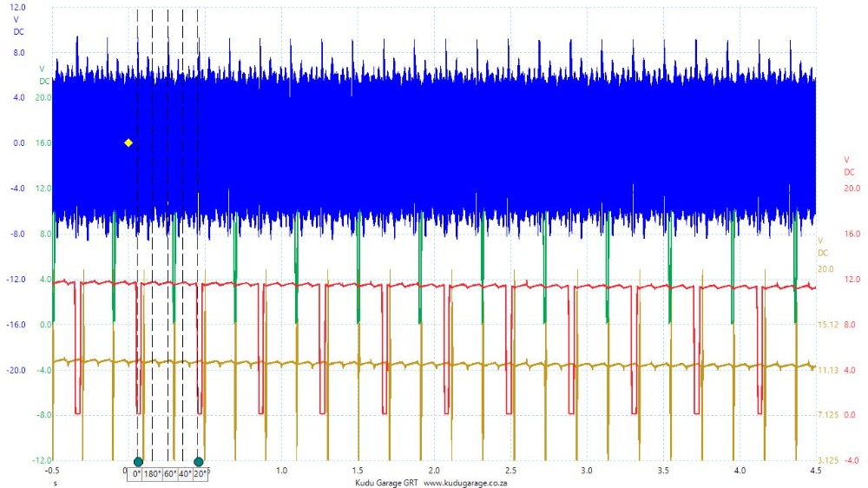Screen dimensions: 868x488
Task: Click the 3.125 value on yellow axis
Action: click(825, 460)
